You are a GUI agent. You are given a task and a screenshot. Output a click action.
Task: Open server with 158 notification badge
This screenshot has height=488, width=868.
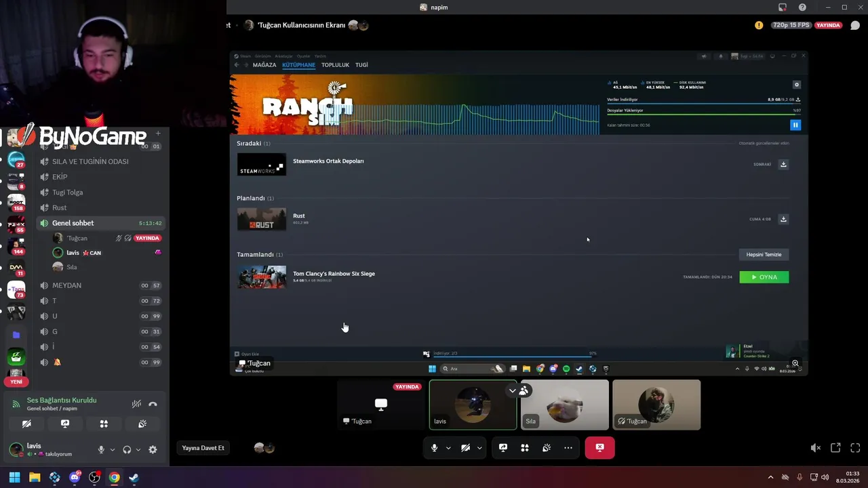(16, 201)
